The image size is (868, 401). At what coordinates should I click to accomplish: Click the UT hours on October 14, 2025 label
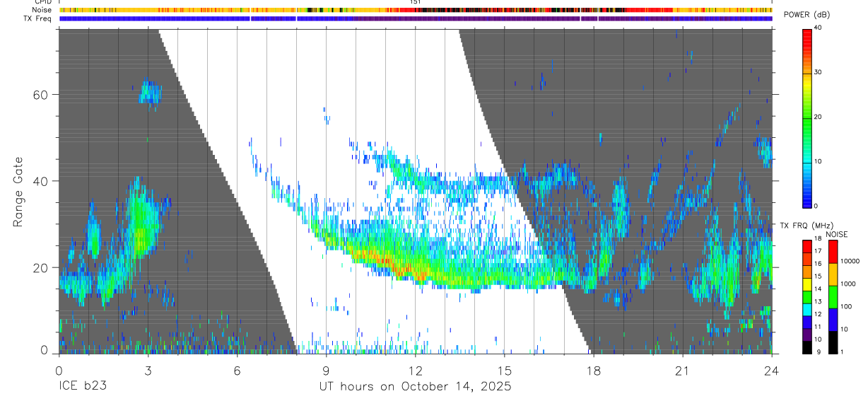click(416, 387)
